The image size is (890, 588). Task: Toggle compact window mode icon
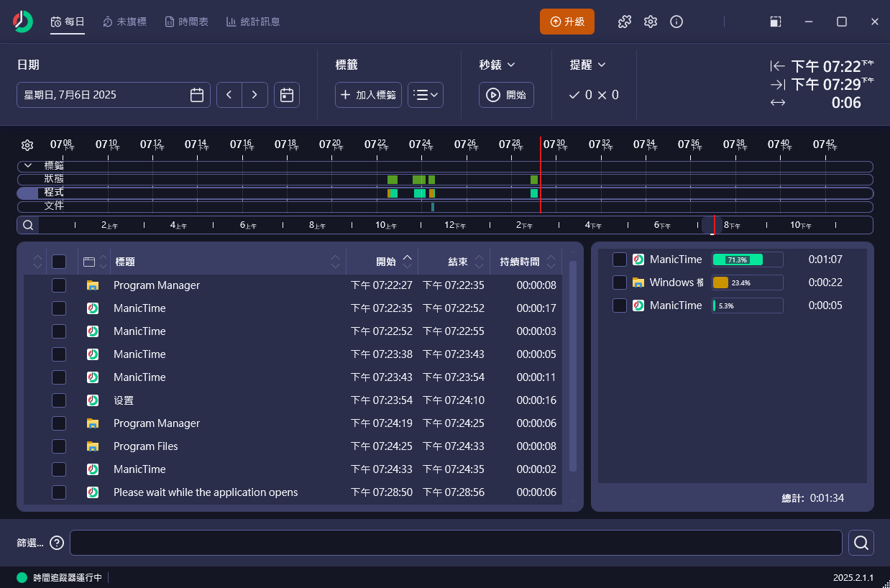(x=775, y=22)
